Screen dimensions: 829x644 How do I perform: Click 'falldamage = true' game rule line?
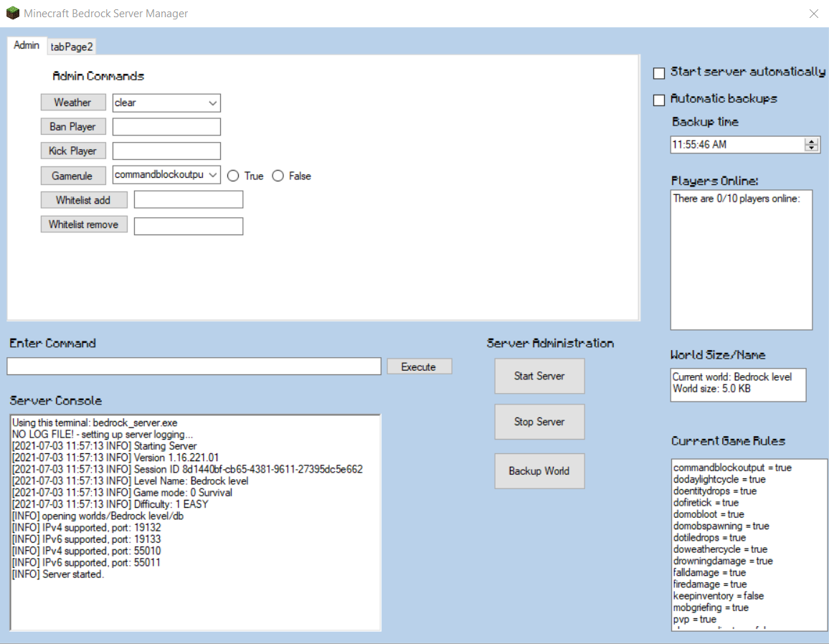click(x=709, y=572)
